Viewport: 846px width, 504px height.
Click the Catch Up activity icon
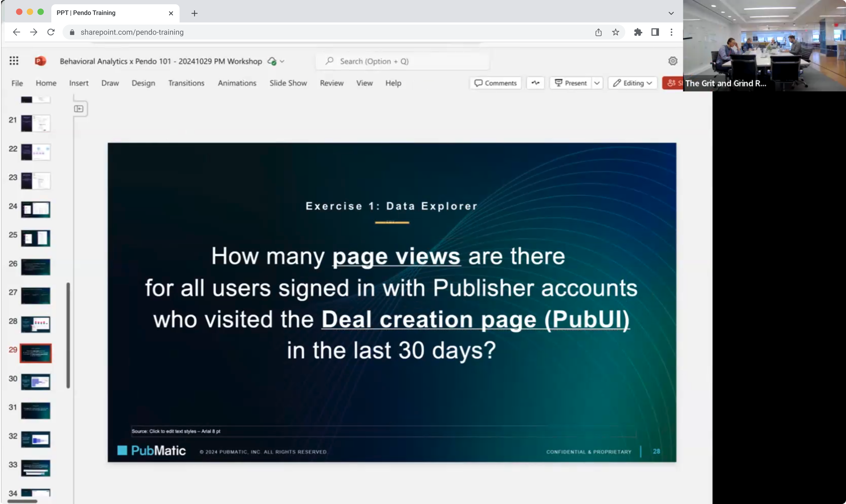[x=535, y=83]
